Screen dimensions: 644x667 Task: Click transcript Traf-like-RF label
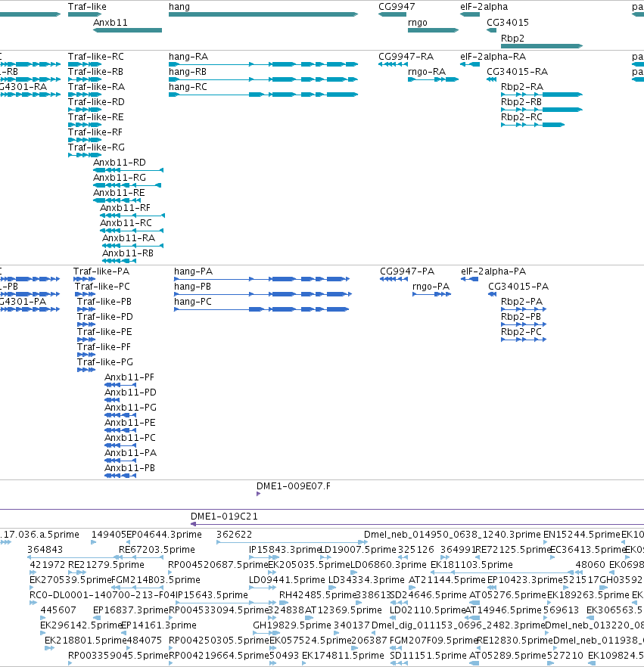tap(95, 132)
